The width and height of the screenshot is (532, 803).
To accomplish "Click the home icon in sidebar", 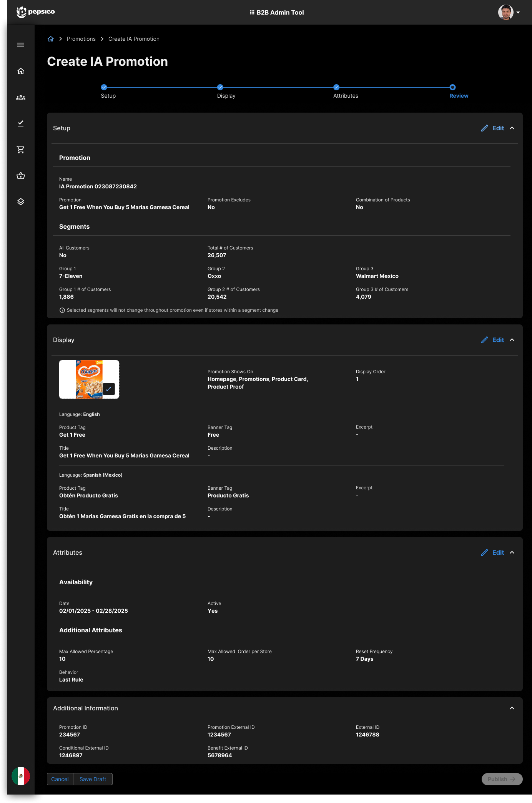I will coord(21,71).
